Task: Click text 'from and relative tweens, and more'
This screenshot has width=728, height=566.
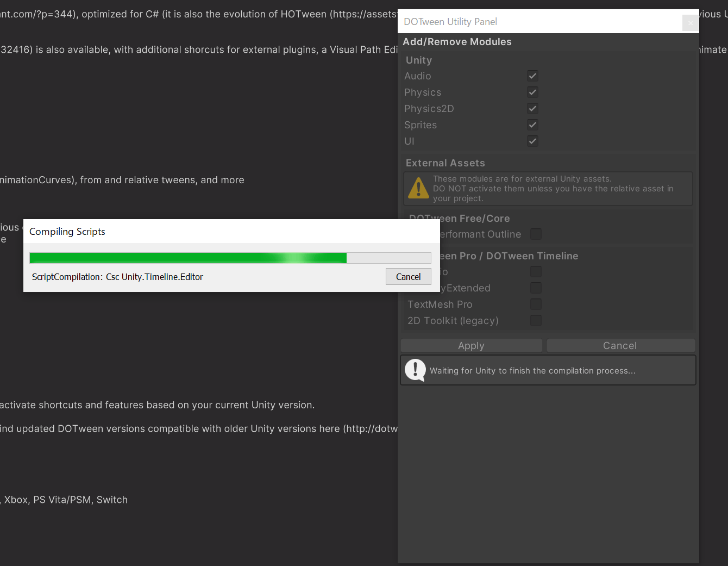Action: coord(162,180)
